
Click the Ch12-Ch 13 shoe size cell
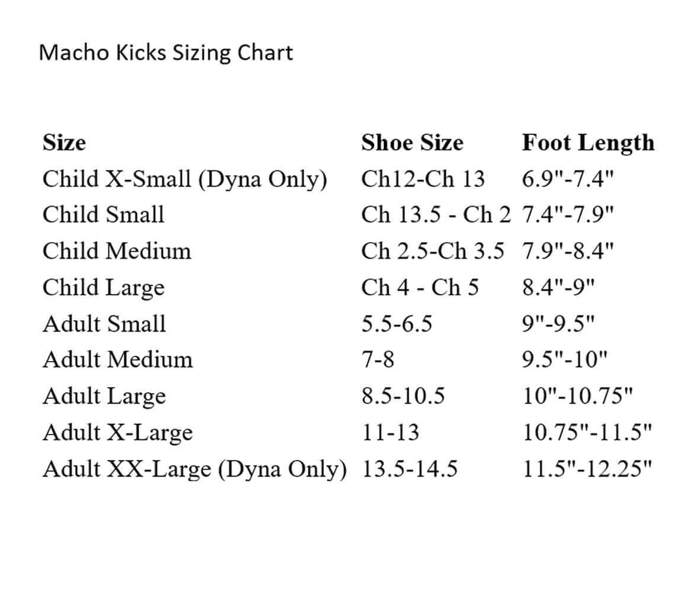coord(423,179)
